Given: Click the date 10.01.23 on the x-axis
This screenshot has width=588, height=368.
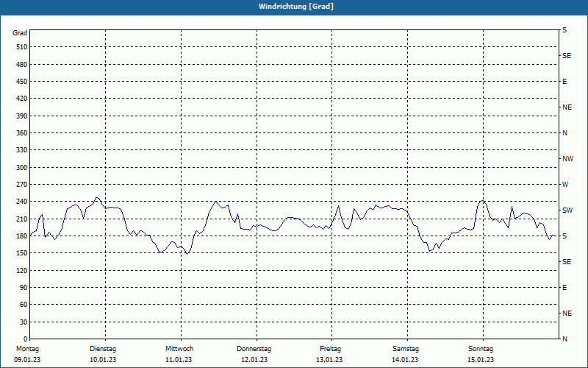Looking at the screenshot, I should [x=103, y=360].
